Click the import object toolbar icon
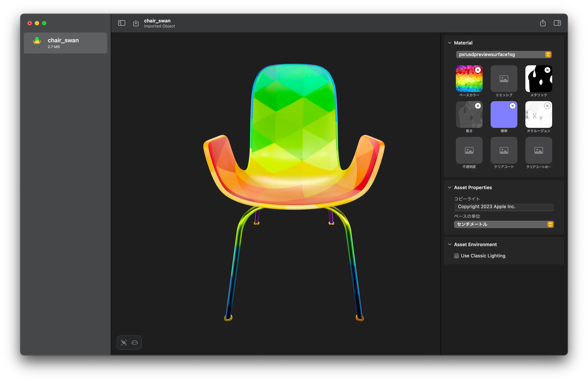 [x=136, y=23]
